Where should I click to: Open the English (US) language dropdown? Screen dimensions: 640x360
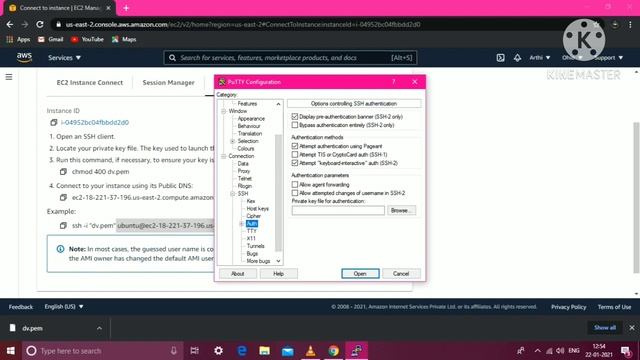64,307
